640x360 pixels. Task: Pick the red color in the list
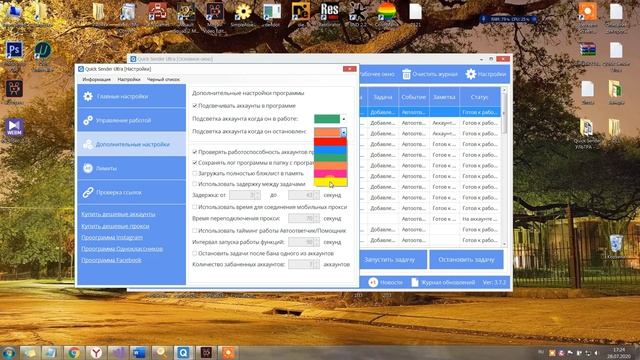point(330,142)
